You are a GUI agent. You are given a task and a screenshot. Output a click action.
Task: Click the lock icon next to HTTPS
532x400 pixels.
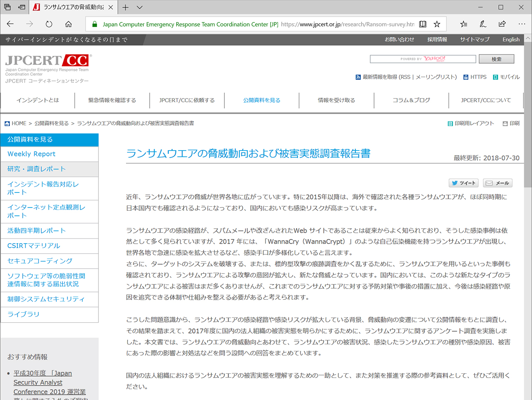pos(465,77)
